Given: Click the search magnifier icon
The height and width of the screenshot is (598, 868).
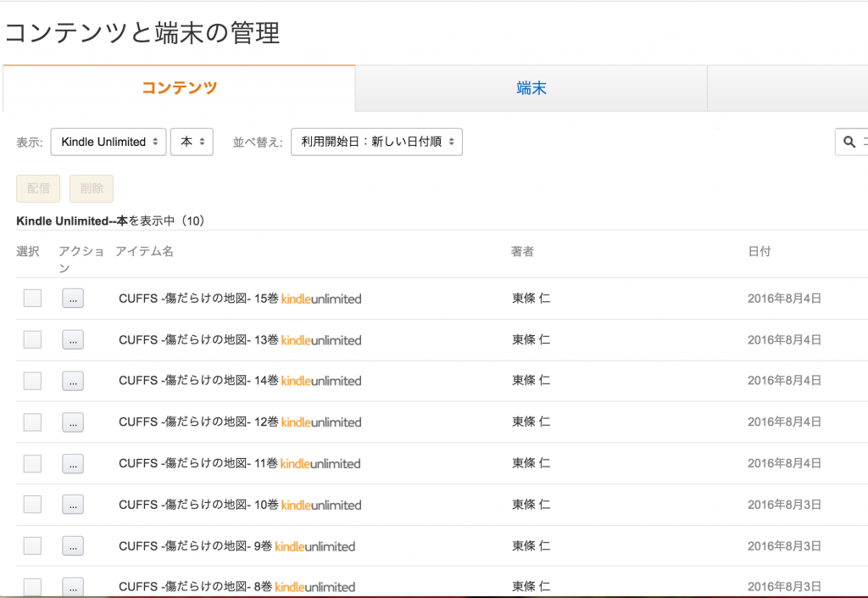Looking at the screenshot, I should 849,142.
